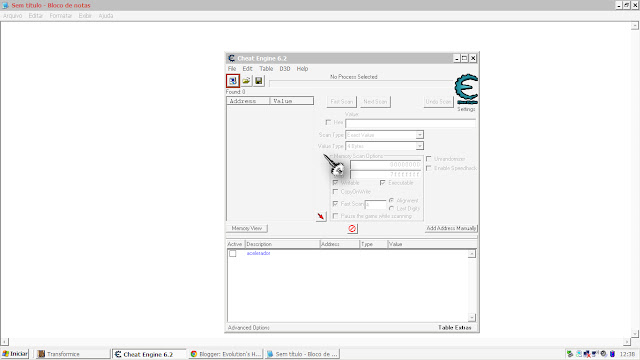Click the Iniciar start button
This screenshot has height=360, width=640.
(15, 354)
